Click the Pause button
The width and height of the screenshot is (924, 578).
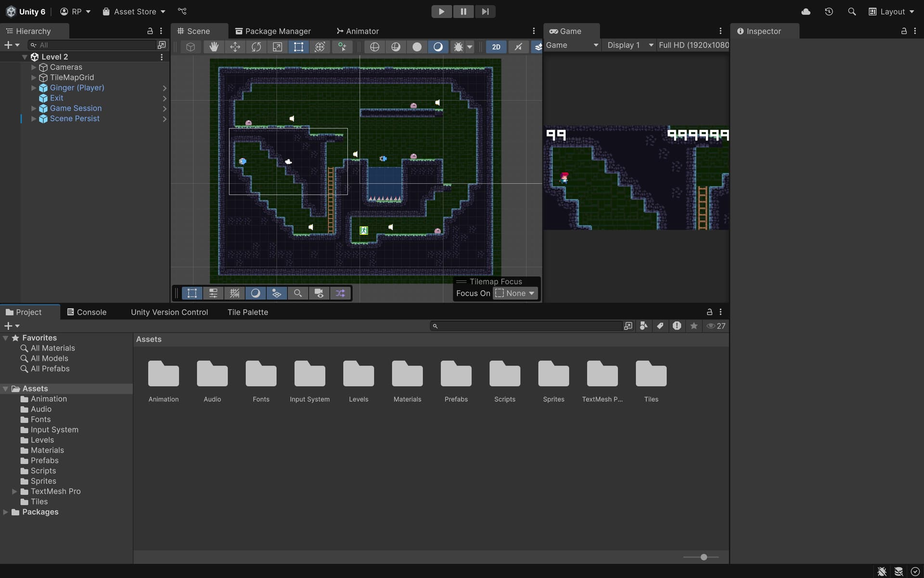coord(463,12)
